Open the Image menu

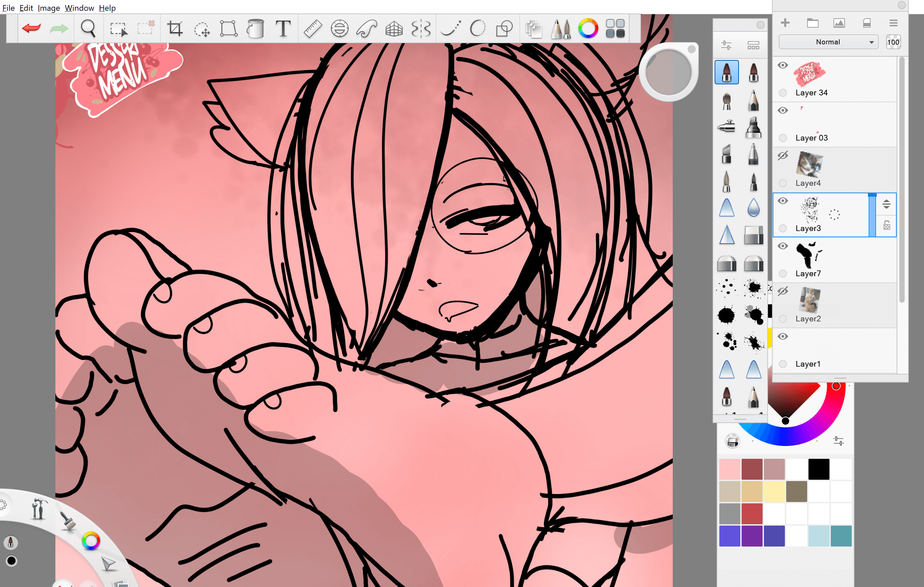pos(49,8)
